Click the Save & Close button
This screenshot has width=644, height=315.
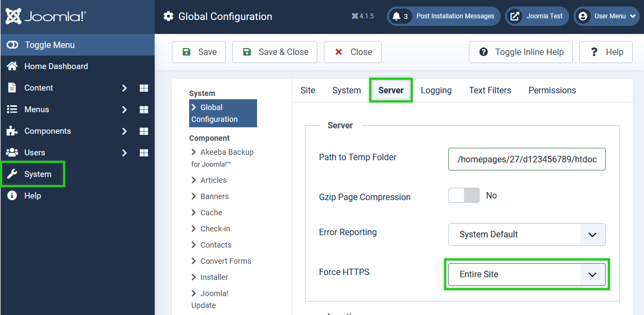[275, 52]
